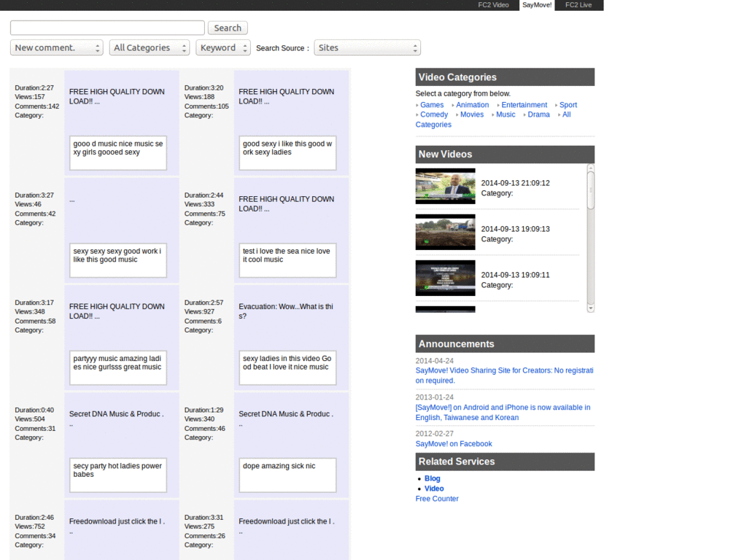Open the Keyword dropdown
The width and height of the screenshot is (747, 560).
tap(222, 47)
